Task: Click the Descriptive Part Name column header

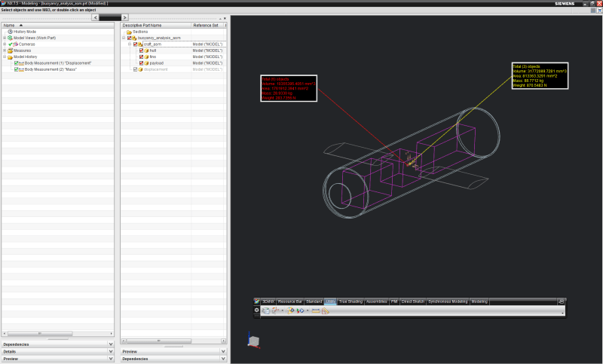Action: tap(156, 25)
